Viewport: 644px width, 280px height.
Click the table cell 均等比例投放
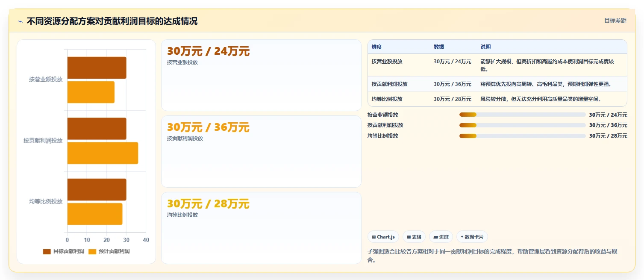387,99
